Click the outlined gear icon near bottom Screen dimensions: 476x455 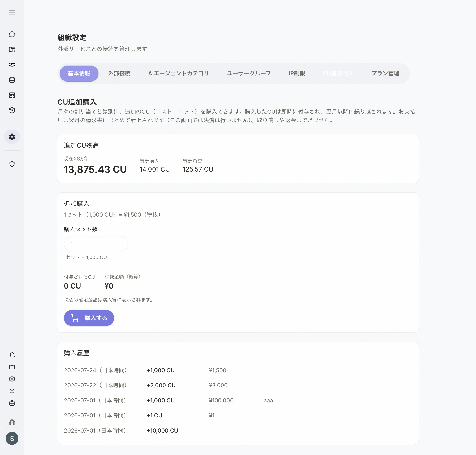click(12, 379)
